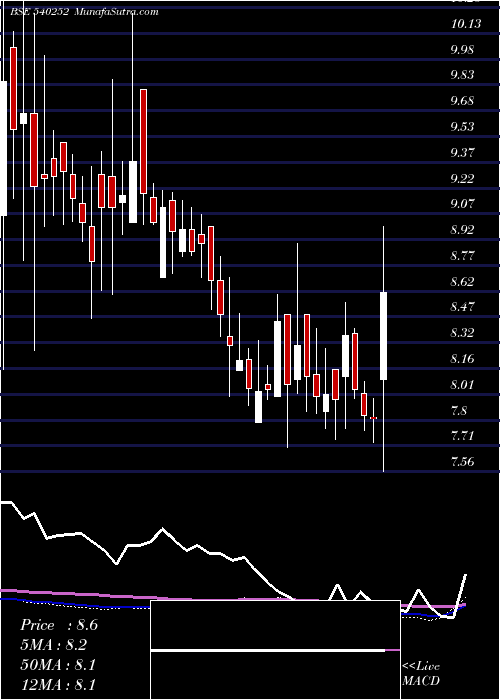Click the MACD histogram box
This screenshot has height=700, width=500.
pyautogui.click(x=275, y=650)
